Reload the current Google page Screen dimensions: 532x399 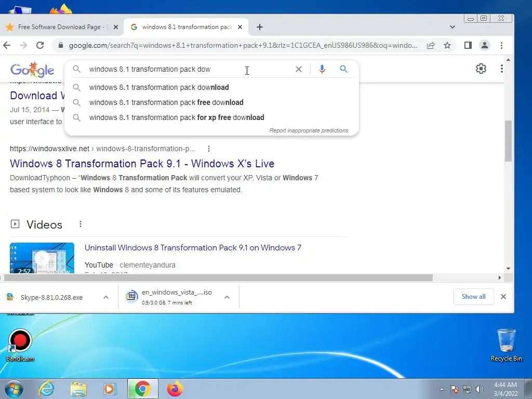click(x=40, y=45)
